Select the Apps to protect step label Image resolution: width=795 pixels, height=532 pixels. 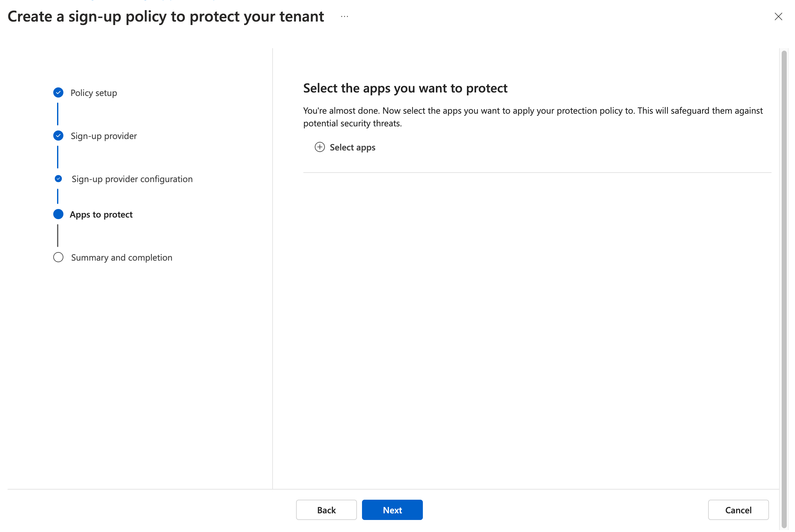[101, 215]
